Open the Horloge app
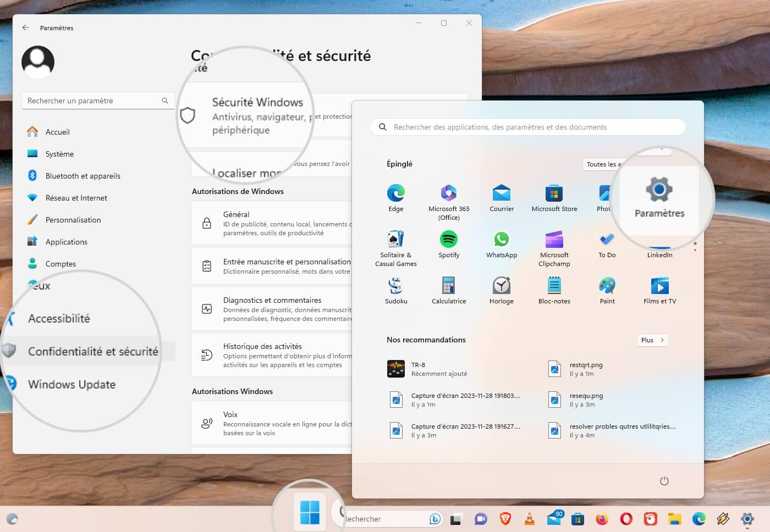This screenshot has height=532, width=770. (502, 290)
